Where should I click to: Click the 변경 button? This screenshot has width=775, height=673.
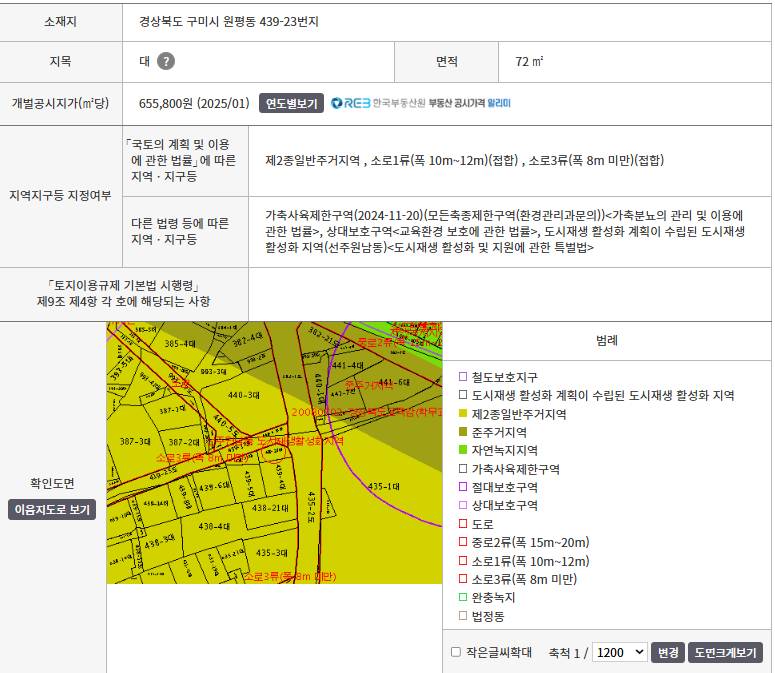click(x=668, y=652)
